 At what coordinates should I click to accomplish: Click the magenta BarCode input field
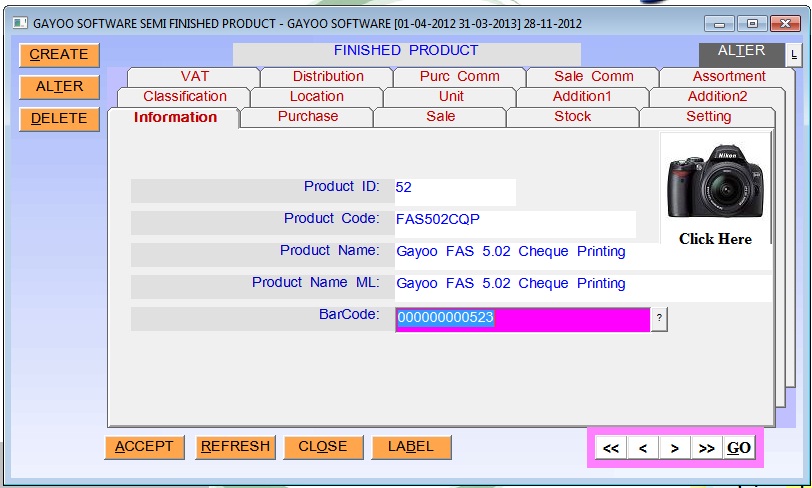point(523,320)
